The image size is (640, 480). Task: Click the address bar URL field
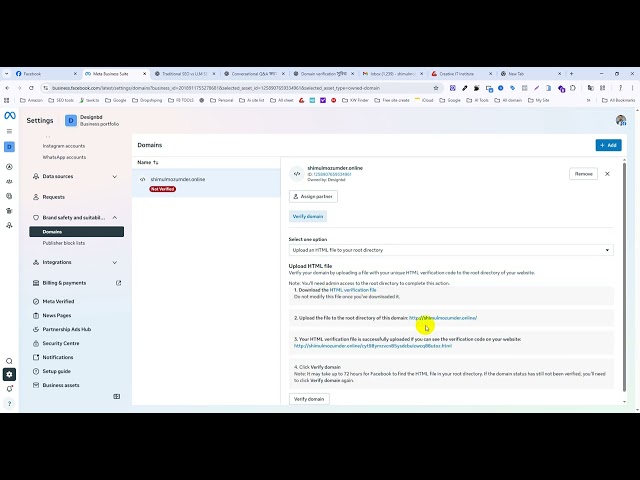click(x=241, y=88)
